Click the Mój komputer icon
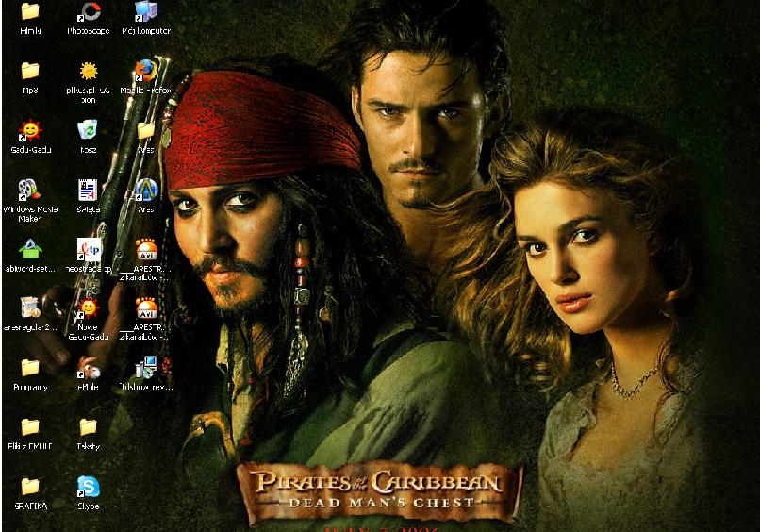The width and height of the screenshot is (760, 532). (x=145, y=13)
